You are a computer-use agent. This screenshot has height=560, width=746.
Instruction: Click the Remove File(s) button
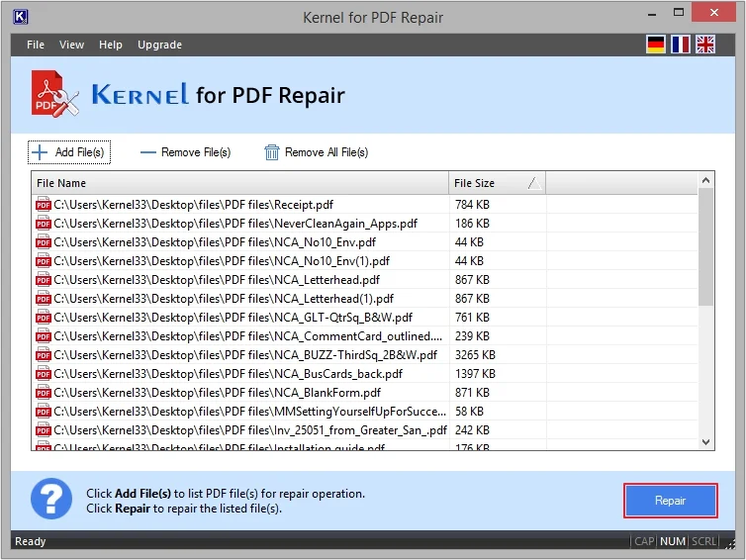tap(186, 152)
